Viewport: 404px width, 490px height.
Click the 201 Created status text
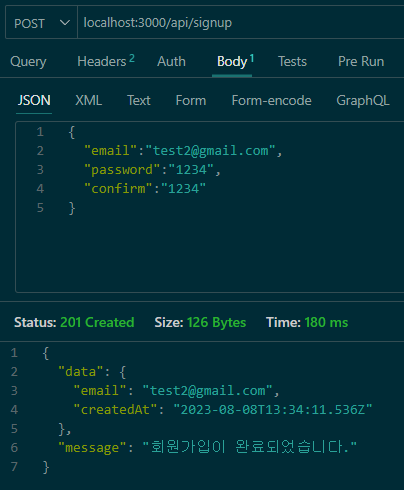pos(97,322)
